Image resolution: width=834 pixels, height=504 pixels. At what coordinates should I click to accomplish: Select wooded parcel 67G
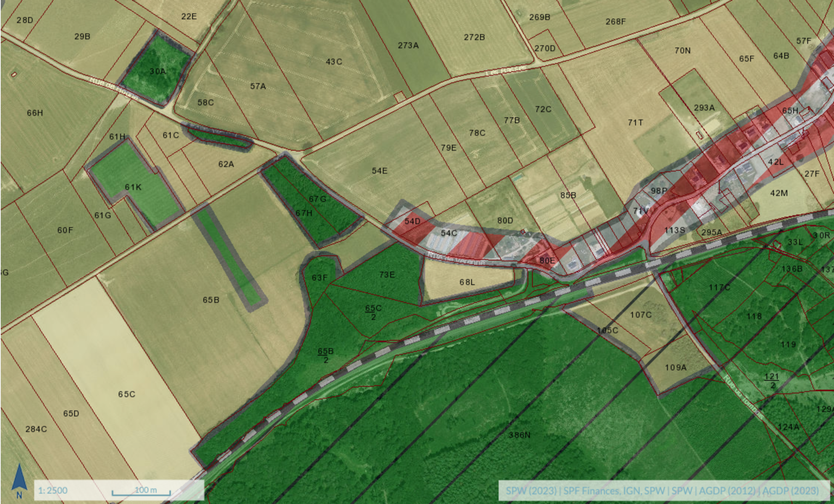coord(317,199)
